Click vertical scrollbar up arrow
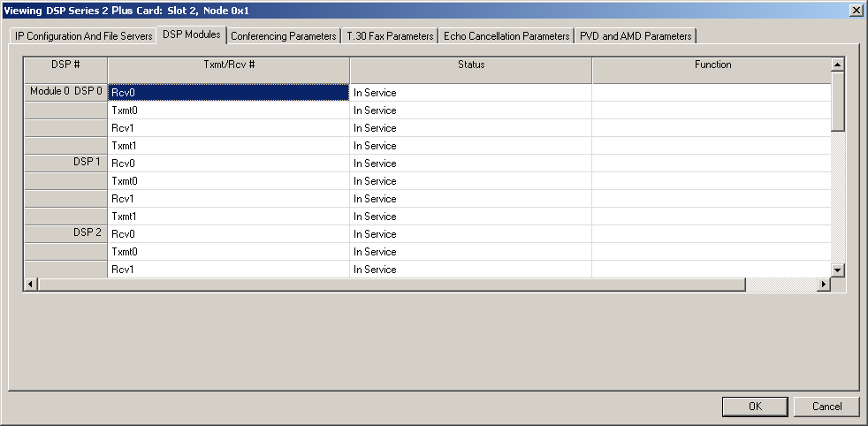 point(838,65)
